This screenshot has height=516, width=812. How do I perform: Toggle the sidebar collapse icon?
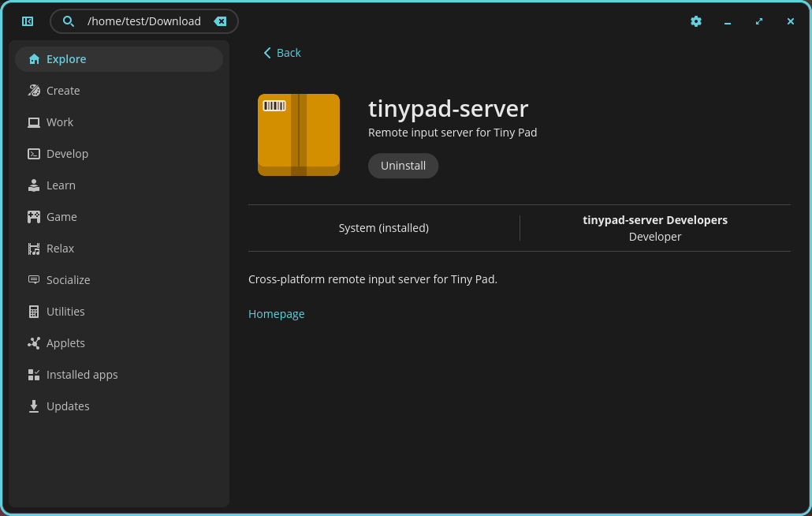[x=28, y=21]
